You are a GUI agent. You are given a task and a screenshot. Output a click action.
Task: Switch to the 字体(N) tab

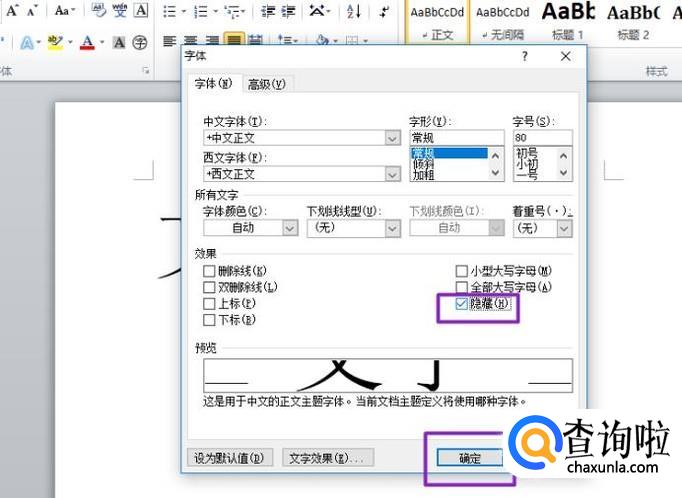[213, 83]
